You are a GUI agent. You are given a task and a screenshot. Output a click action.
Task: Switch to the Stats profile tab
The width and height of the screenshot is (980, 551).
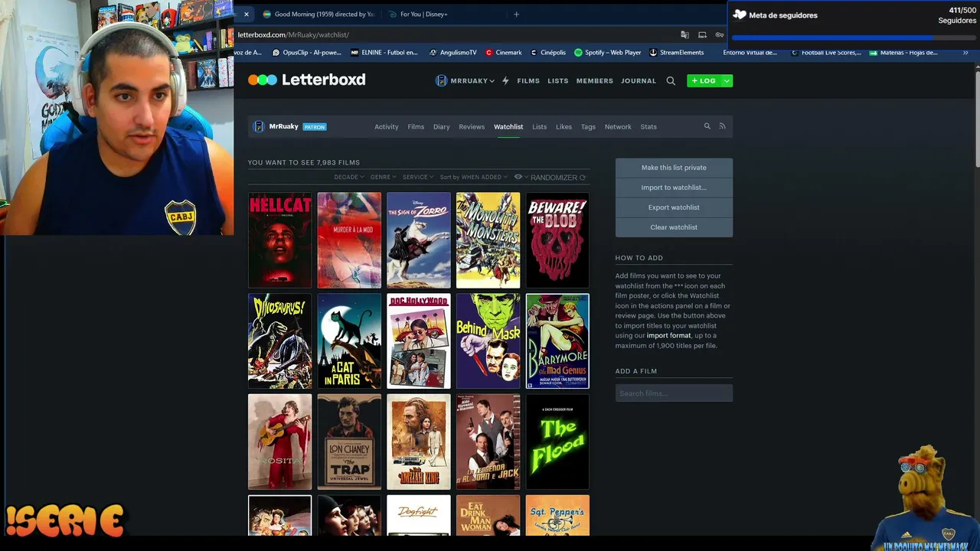648,127
